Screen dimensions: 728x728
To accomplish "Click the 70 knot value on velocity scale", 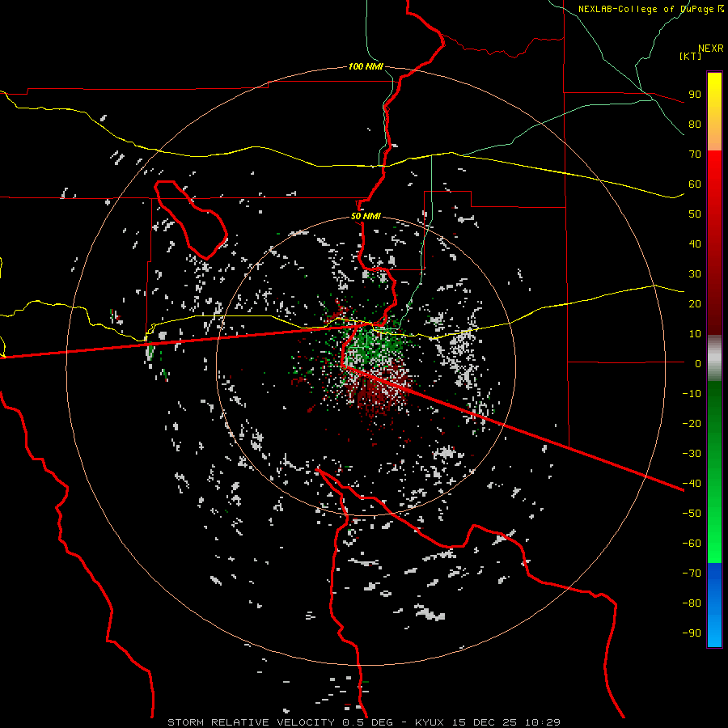I will pos(695,154).
